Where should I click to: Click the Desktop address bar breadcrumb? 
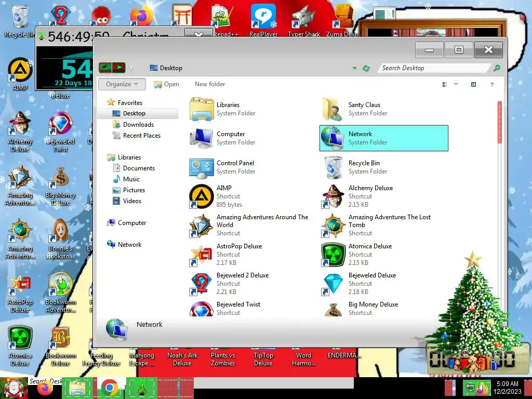point(171,68)
